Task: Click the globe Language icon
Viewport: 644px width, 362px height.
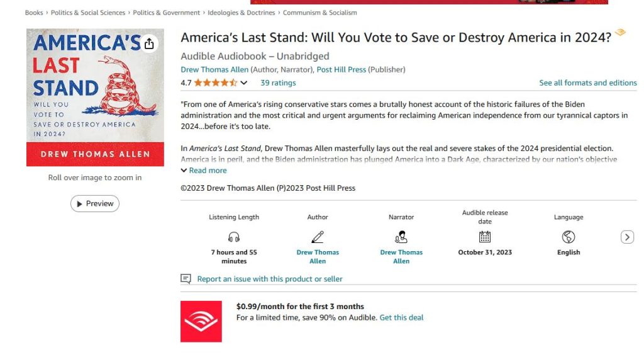Action: click(569, 237)
